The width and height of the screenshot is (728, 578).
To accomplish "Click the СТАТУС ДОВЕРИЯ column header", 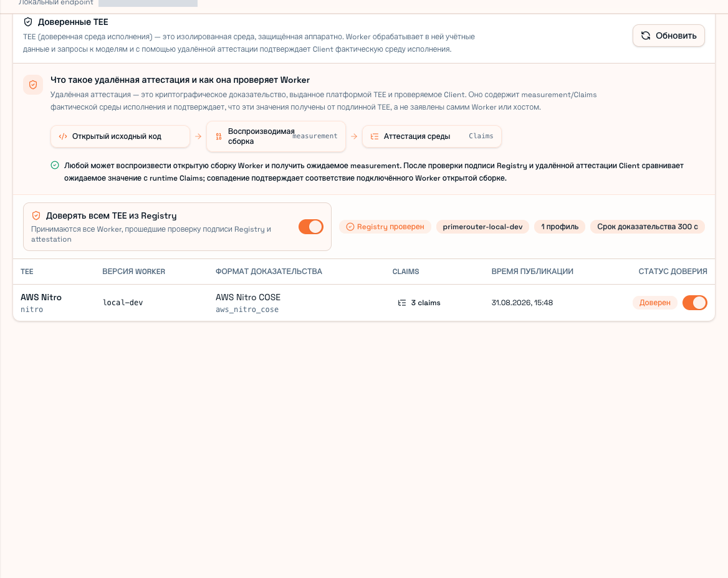I will click(673, 272).
